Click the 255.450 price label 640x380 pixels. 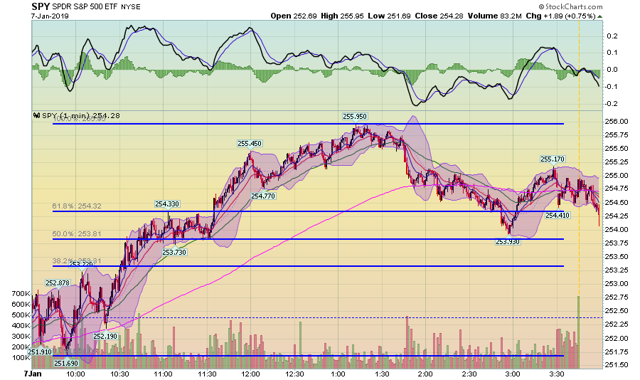pos(249,144)
